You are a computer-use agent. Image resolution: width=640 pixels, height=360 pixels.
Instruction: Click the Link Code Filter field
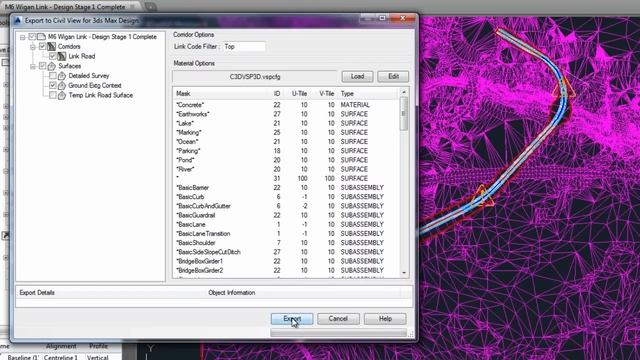coord(244,47)
